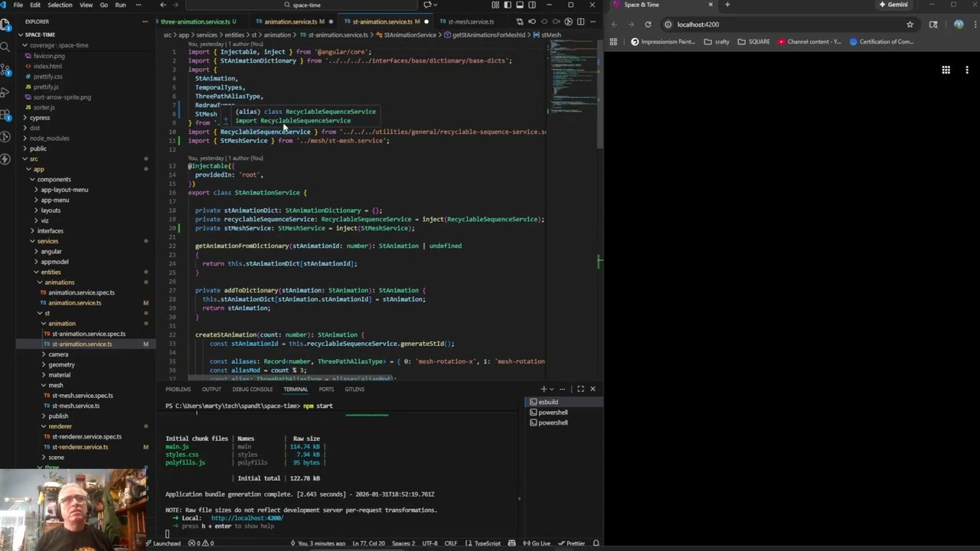The height and width of the screenshot is (551, 980).
Task: Open the Run and Debug view
Action: click(5, 93)
